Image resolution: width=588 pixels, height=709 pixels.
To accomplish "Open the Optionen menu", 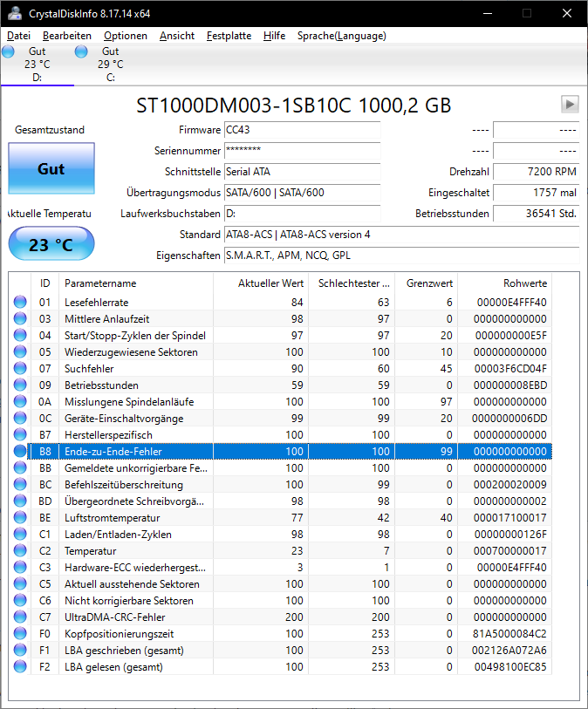I will click(x=125, y=36).
